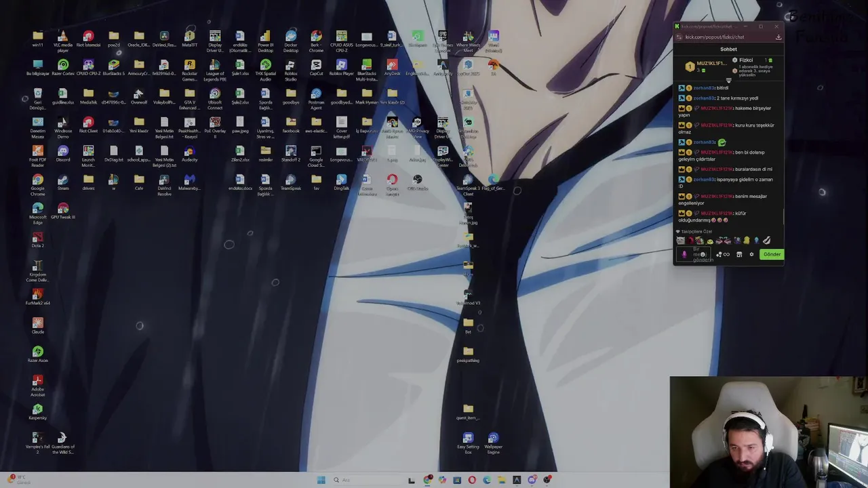Open the MetaTFT desktop shortcut
Screen dimensions: 868x488
(x=189, y=39)
